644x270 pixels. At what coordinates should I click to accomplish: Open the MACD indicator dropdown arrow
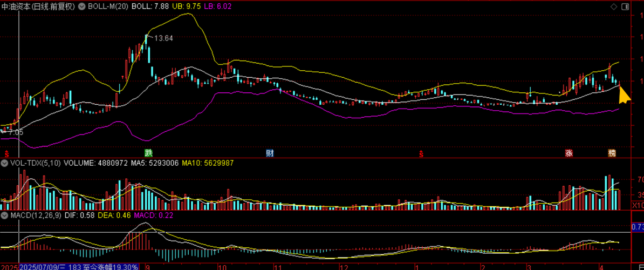point(4,215)
